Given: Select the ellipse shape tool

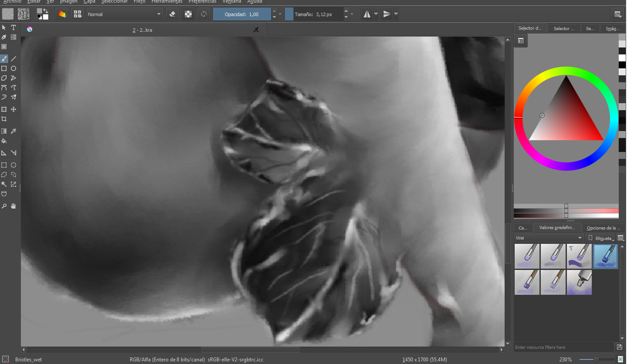Looking at the screenshot, I should pos(13,68).
